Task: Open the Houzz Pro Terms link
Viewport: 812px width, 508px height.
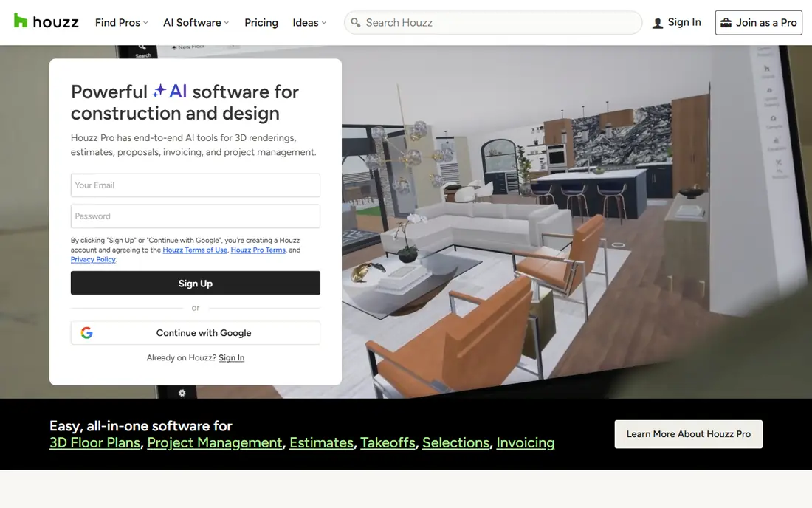Action: (258, 250)
